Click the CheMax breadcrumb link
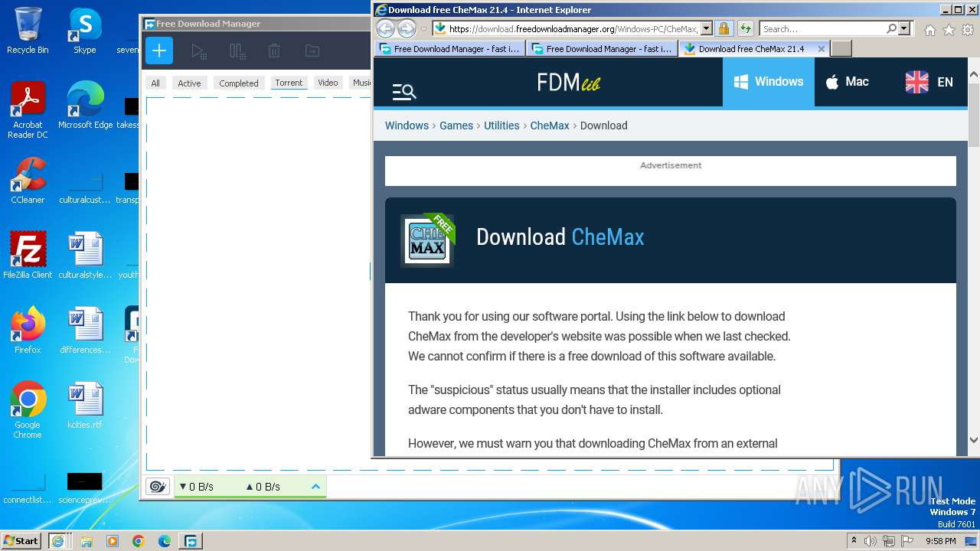980x551 pixels. pos(550,126)
